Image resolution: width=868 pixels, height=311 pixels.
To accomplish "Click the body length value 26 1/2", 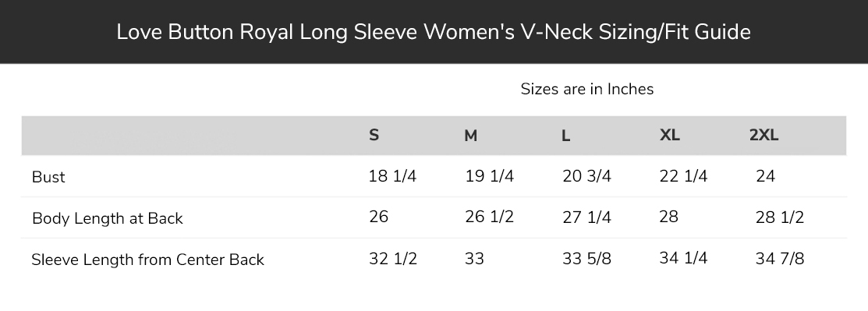I will point(489,217).
